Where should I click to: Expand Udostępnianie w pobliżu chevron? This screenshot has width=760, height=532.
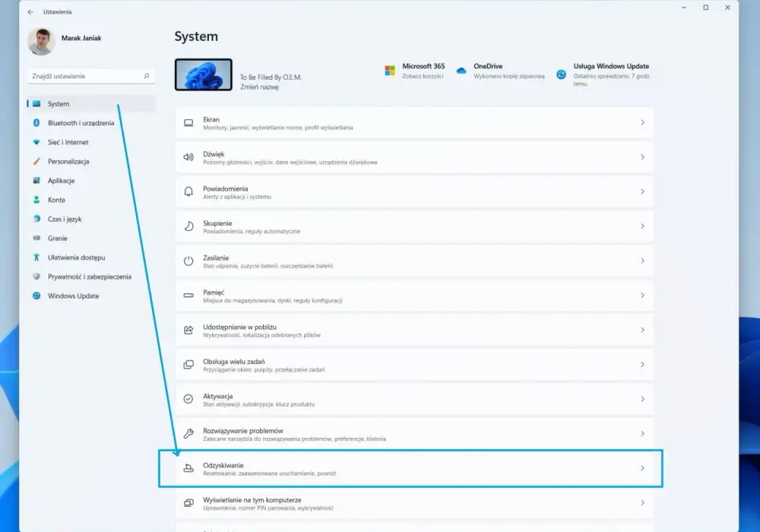pos(642,330)
